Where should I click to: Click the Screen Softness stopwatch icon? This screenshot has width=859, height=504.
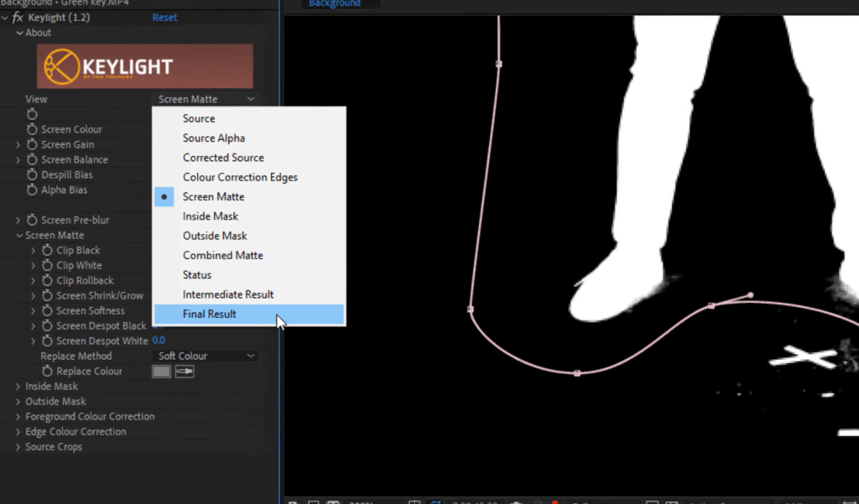point(47,310)
